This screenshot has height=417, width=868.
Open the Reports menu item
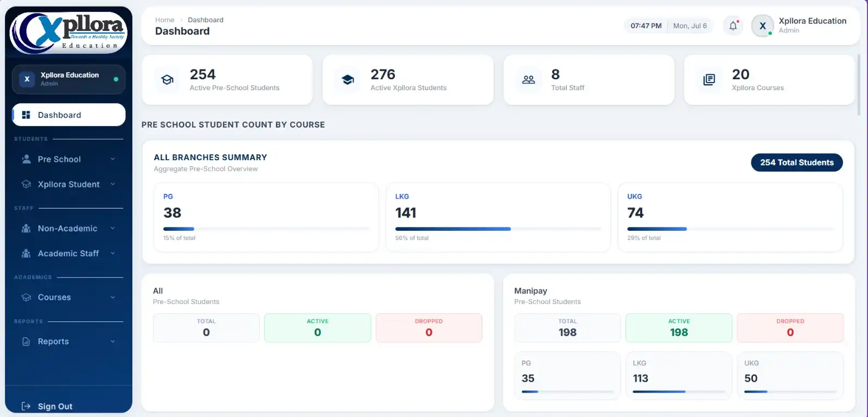click(69, 342)
